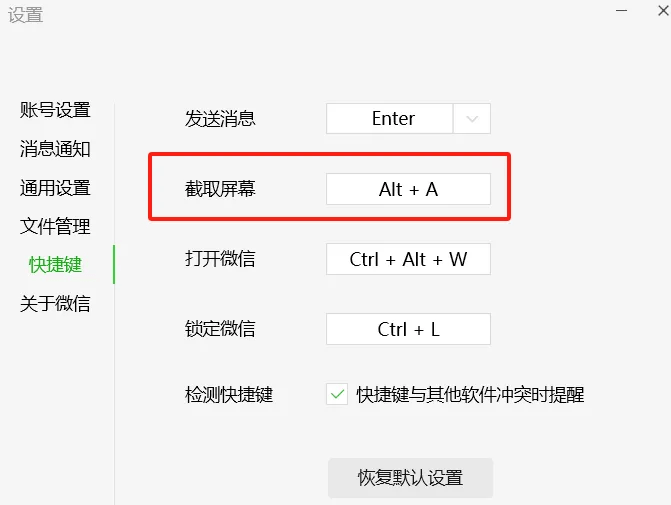This screenshot has width=671, height=505.
Task: Click the 锁定微信 label
Action: coord(220,329)
